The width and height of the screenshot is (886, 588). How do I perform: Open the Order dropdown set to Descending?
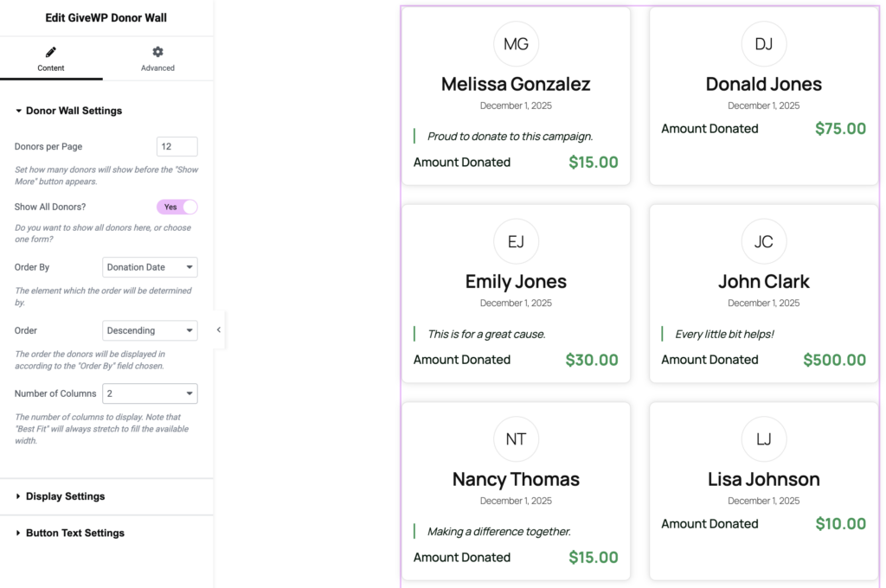pyautogui.click(x=150, y=330)
